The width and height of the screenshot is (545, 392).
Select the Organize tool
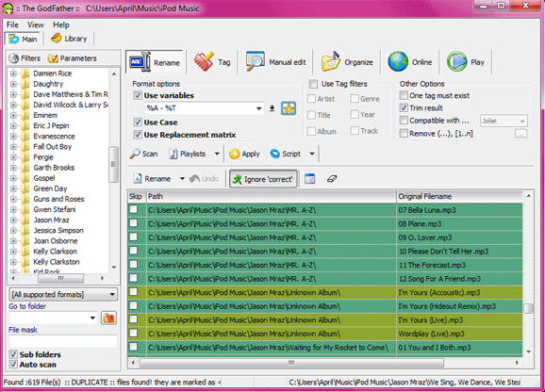click(347, 62)
